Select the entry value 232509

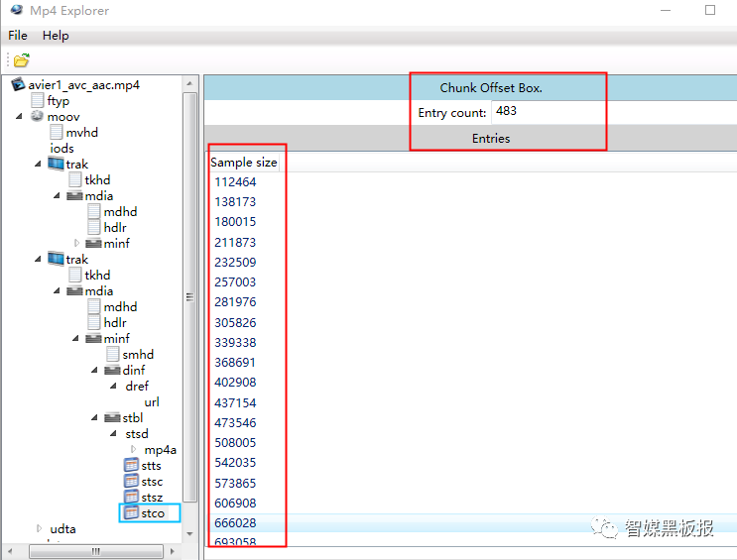point(235,262)
